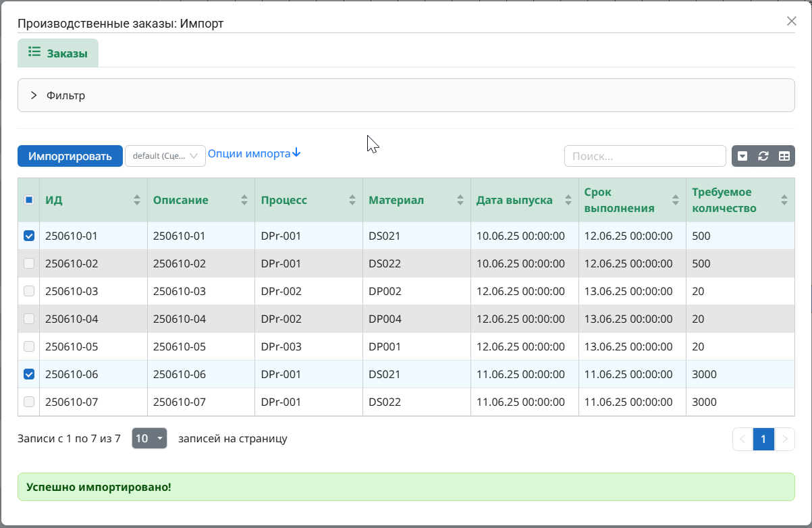Open the column view toggle icon
The height and width of the screenshot is (528, 812).
tap(784, 156)
